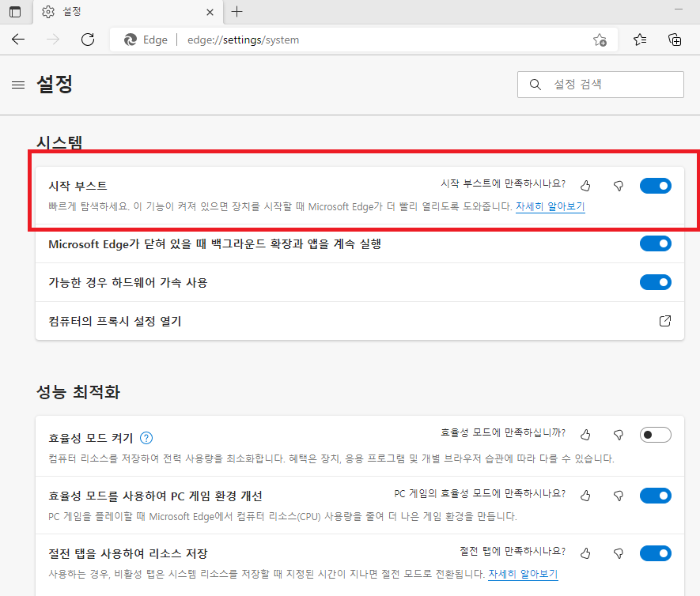The height and width of the screenshot is (596, 700).
Task: Thumbs up for 절전 탭에 만족하시나요
Action: [x=586, y=553]
